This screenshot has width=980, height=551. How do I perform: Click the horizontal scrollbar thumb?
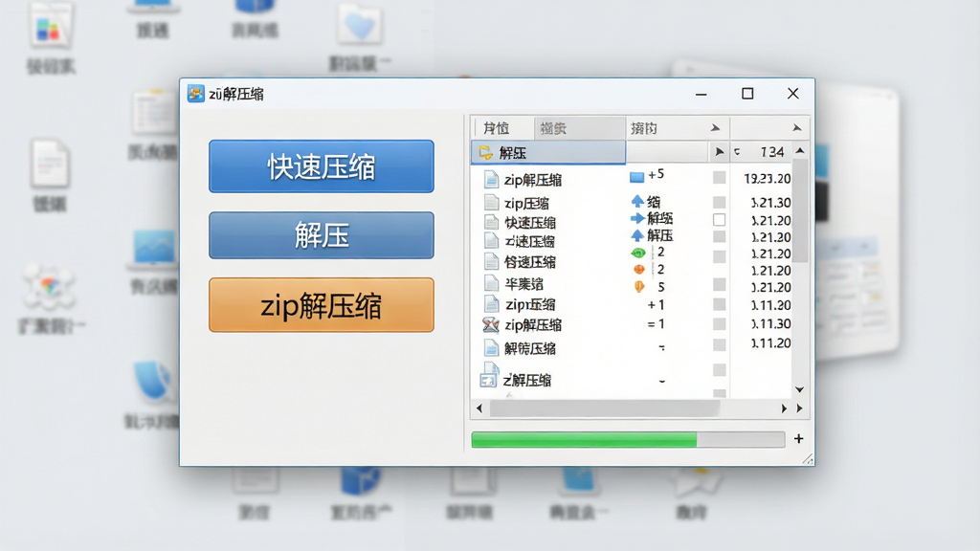(605, 408)
